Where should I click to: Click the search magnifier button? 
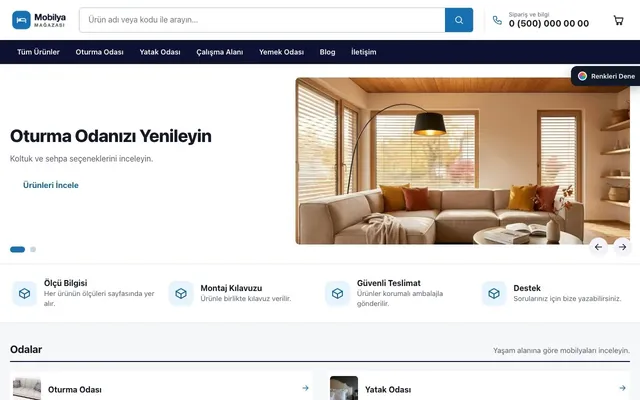tap(459, 20)
